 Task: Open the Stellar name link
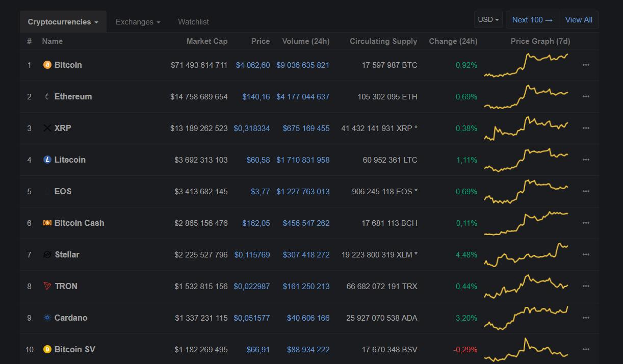click(x=67, y=254)
